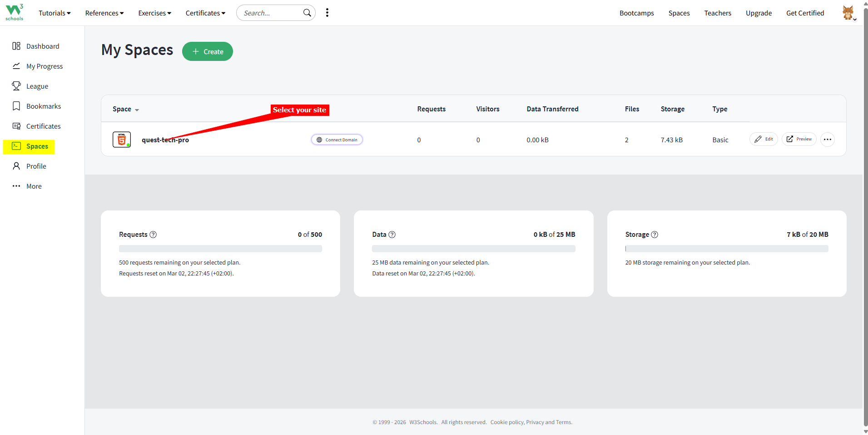Click the Profile sidebar item
Image resolution: width=868 pixels, height=435 pixels.
tap(30, 166)
